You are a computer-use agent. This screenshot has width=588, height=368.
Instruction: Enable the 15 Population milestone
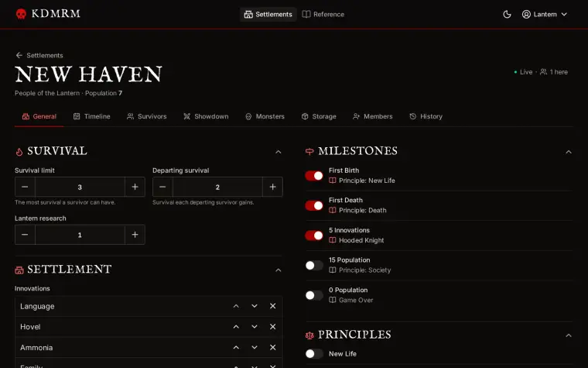314,265
